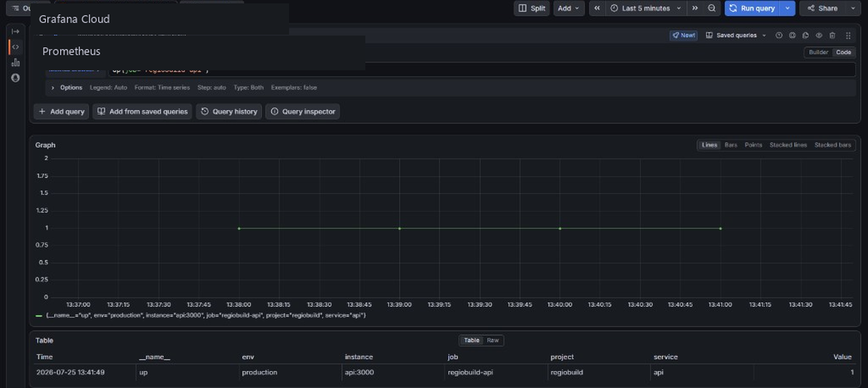Select the code brackets icon in sidebar
This screenshot has height=388, width=868.
[15, 47]
